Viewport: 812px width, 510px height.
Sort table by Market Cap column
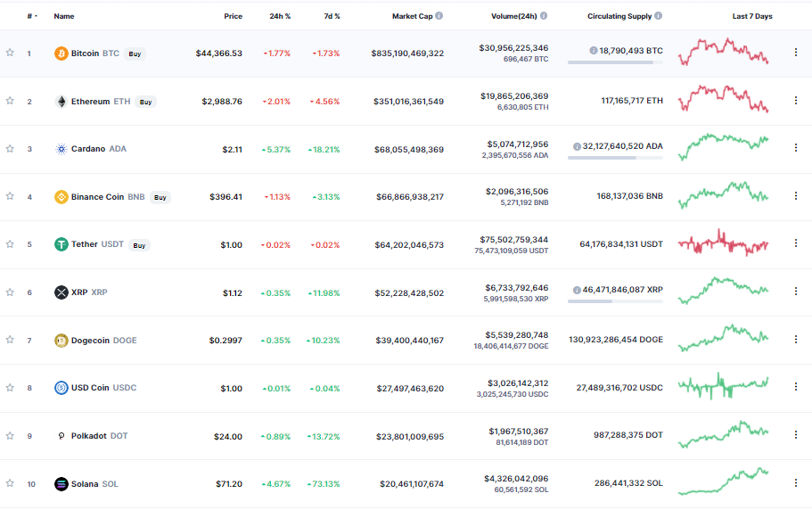tap(412, 16)
